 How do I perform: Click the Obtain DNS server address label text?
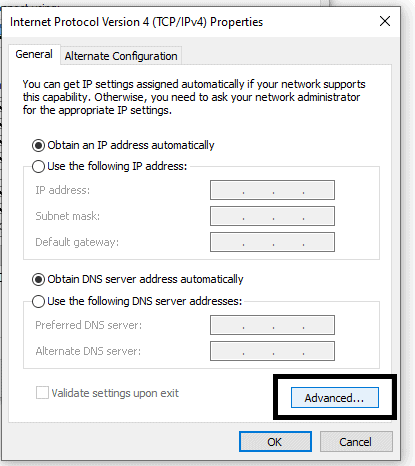tap(145, 279)
